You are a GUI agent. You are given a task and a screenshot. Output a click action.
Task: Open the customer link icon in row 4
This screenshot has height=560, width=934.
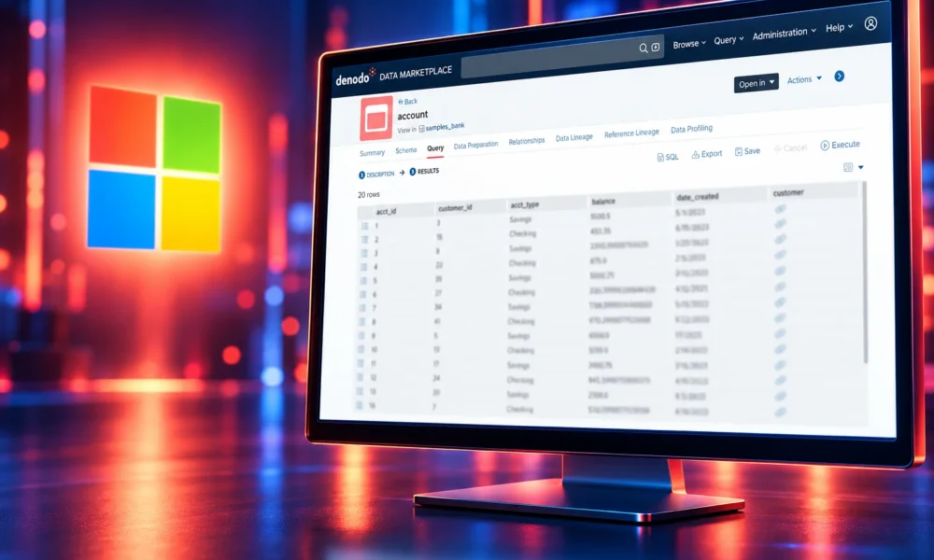tap(780, 255)
